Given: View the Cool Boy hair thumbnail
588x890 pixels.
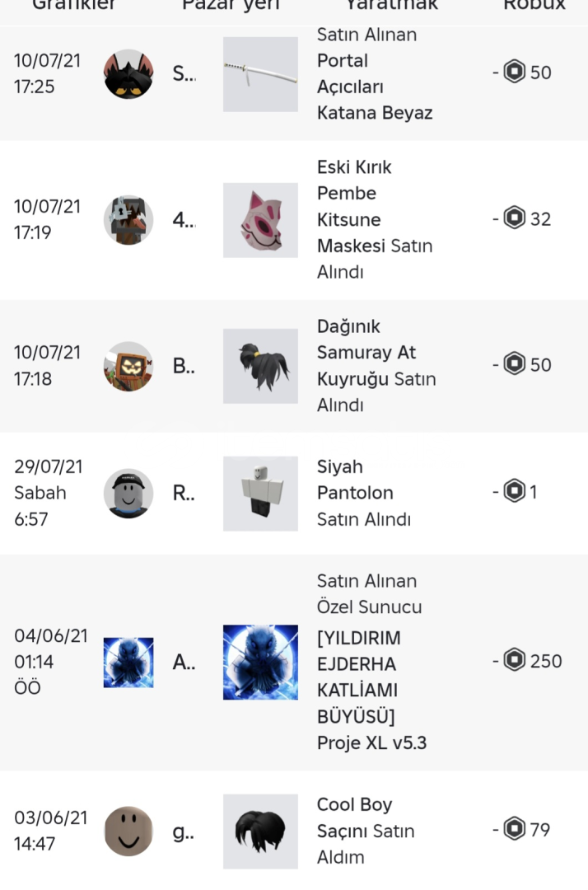Looking at the screenshot, I should [x=260, y=831].
